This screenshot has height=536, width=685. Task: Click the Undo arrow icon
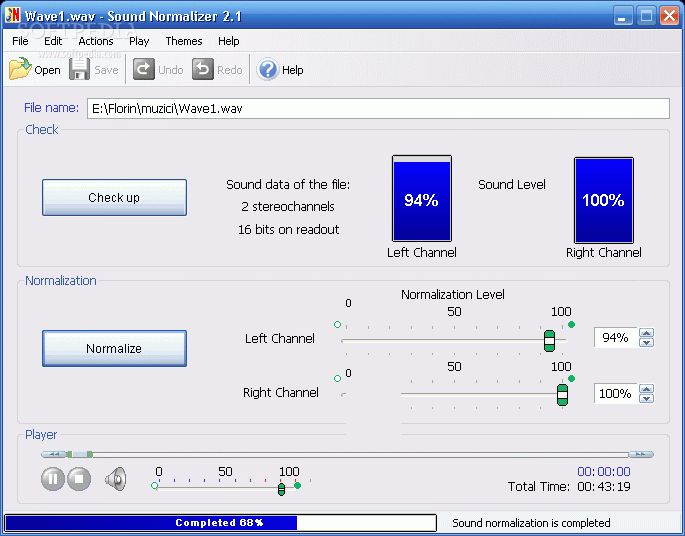pyautogui.click(x=144, y=69)
